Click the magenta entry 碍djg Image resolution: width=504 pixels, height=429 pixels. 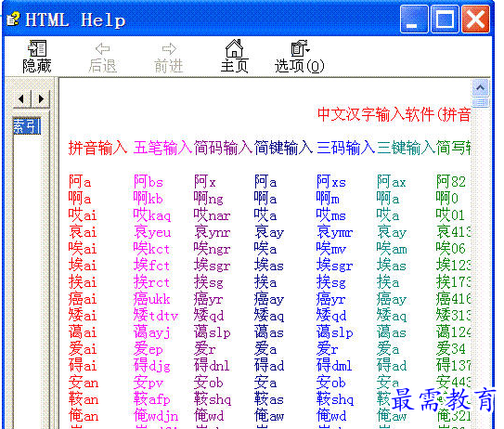151,366
